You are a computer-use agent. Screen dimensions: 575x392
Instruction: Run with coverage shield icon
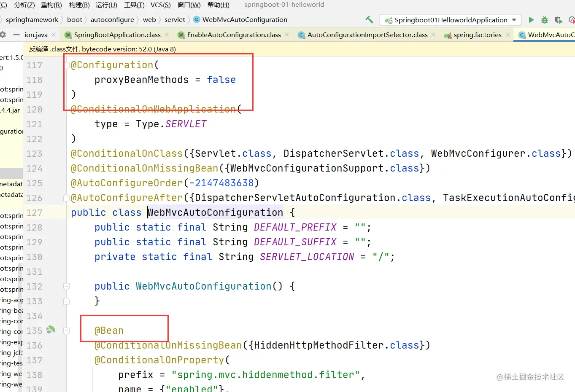tap(558, 20)
